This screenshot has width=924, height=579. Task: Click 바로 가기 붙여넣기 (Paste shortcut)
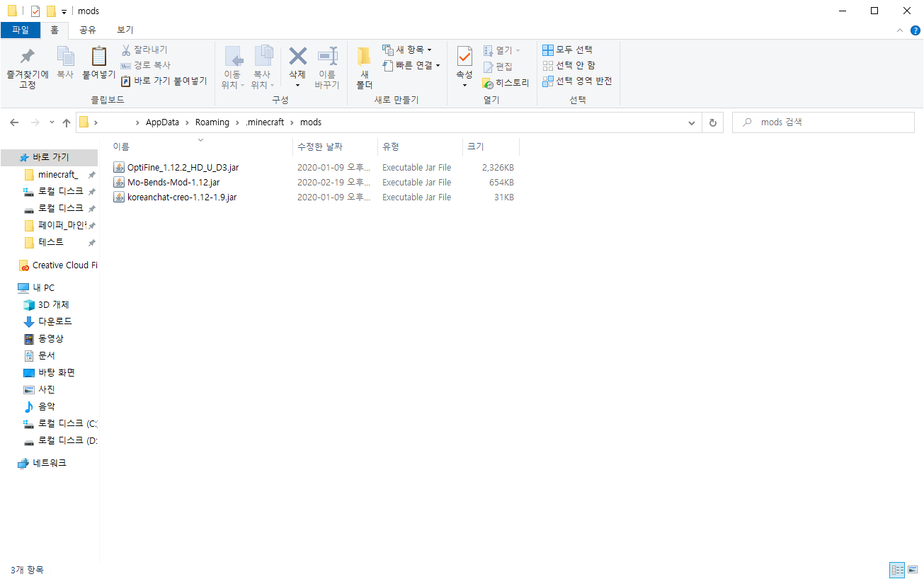[164, 81]
